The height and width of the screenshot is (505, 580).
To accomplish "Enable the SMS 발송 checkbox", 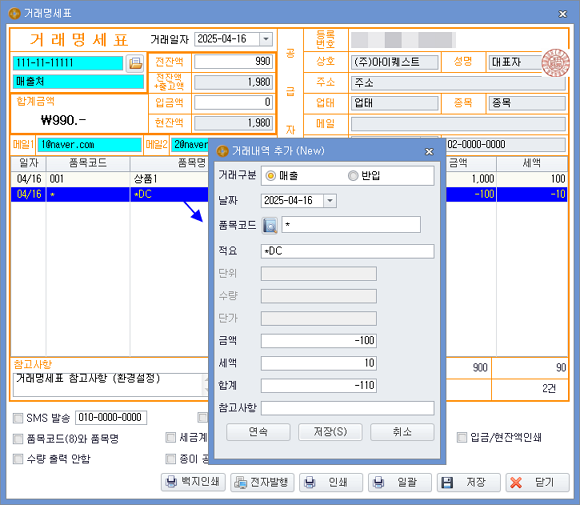I will click(18, 418).
